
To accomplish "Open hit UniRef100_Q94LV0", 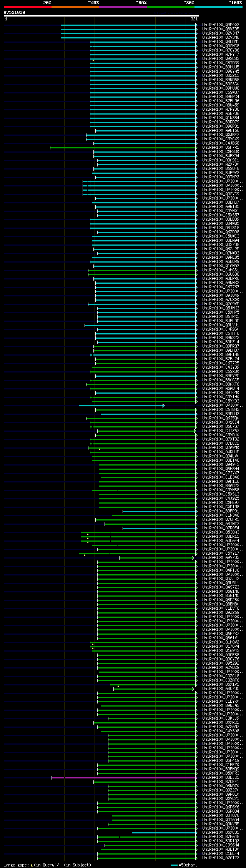I will coord(221,456).
